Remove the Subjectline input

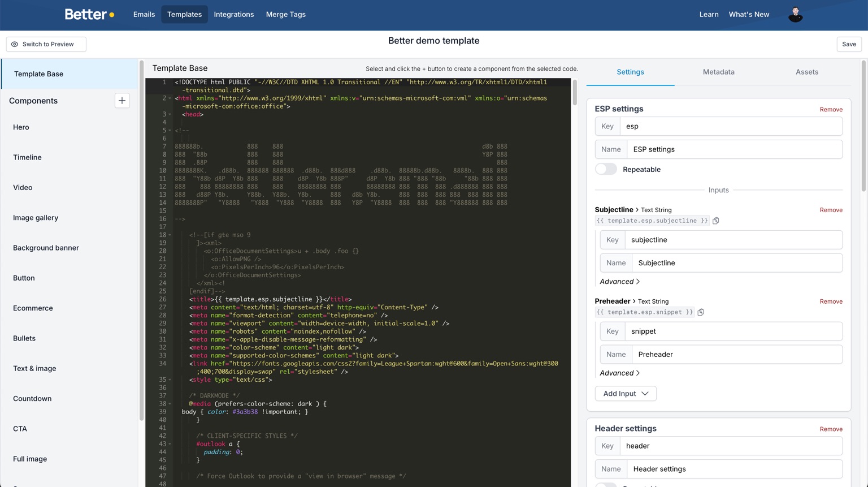[831, 210]
